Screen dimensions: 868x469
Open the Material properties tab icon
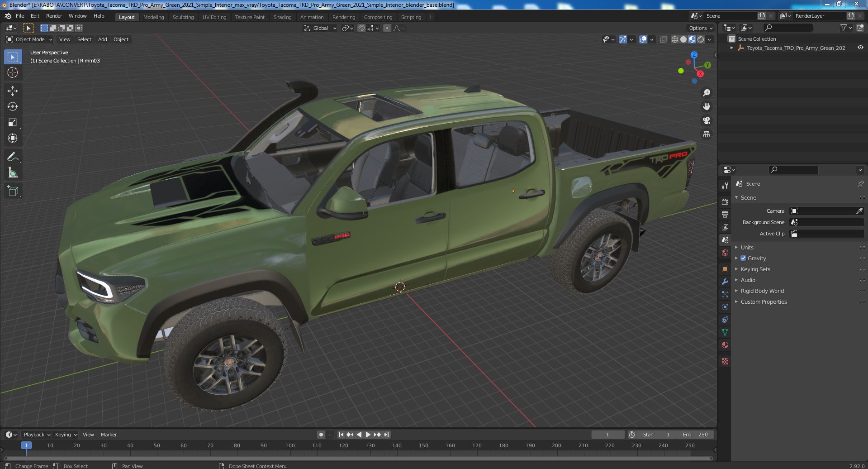click(x=725, y=345)
